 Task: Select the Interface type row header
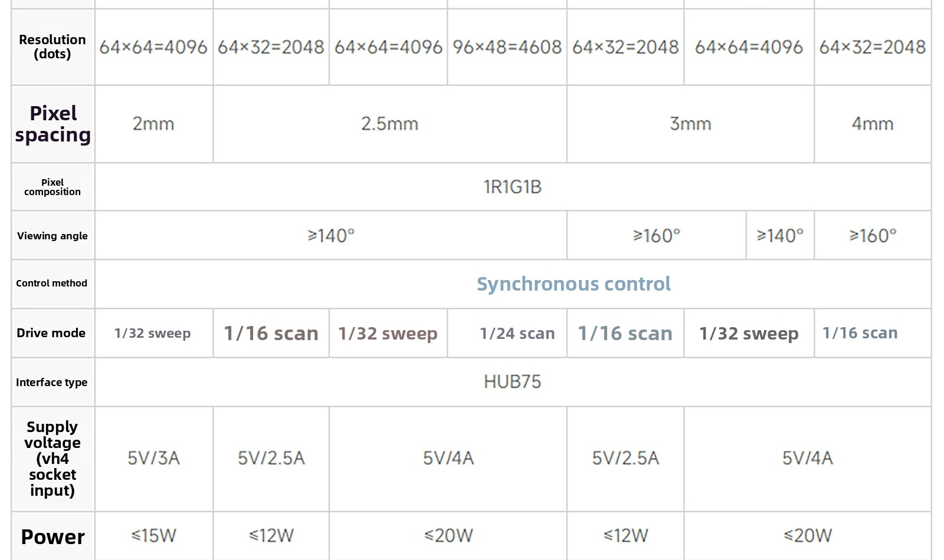click(52, 383)
